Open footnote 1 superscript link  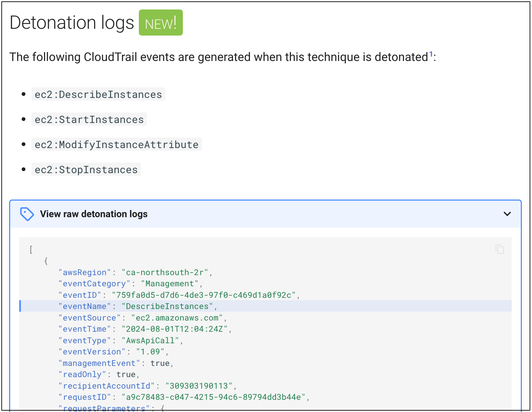431,54
